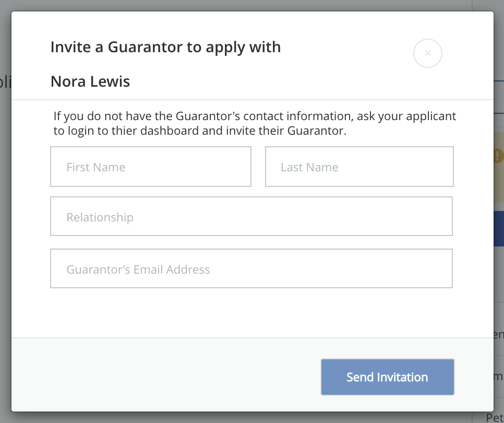
Task: Click the yellow alert banner at right edge
Action: pos(499,178)
